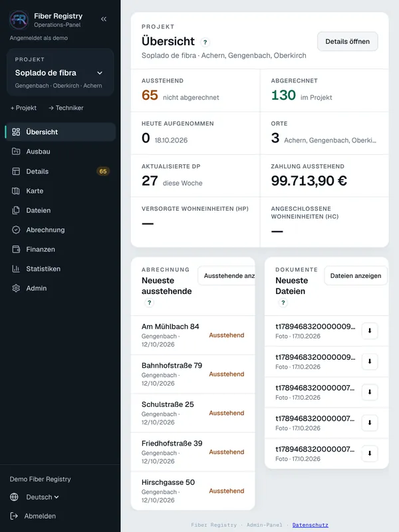
Task: Click the Statistiken bar chart icon
Action: 16,269
